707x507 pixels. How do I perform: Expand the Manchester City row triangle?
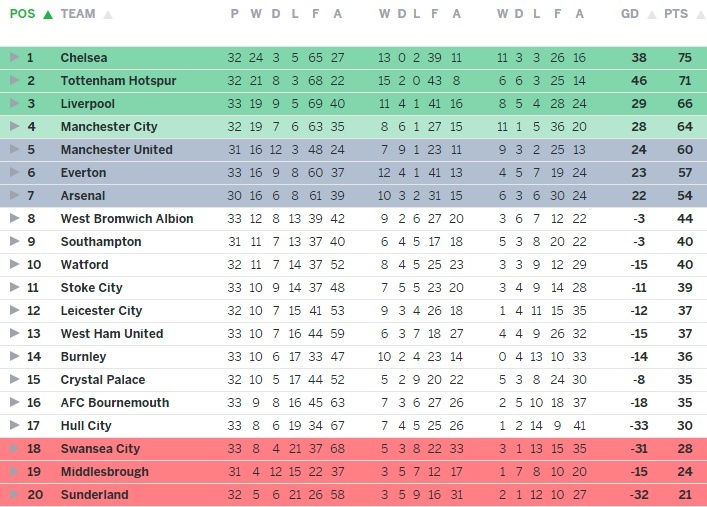tap(14, 127)
